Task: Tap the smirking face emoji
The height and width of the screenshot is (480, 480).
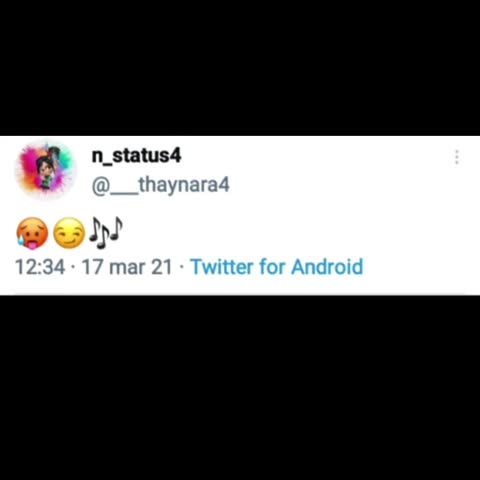Action: [69, 233]
